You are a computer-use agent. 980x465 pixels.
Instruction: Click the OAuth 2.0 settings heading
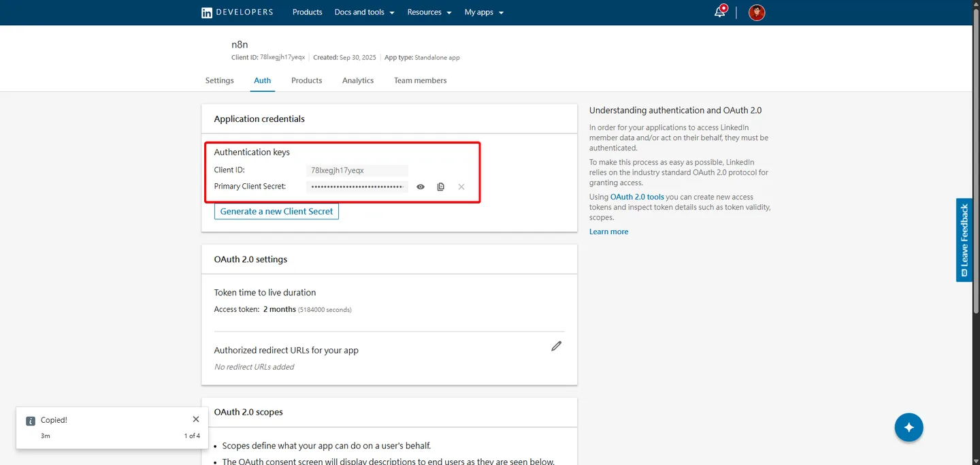coord(250,259)
